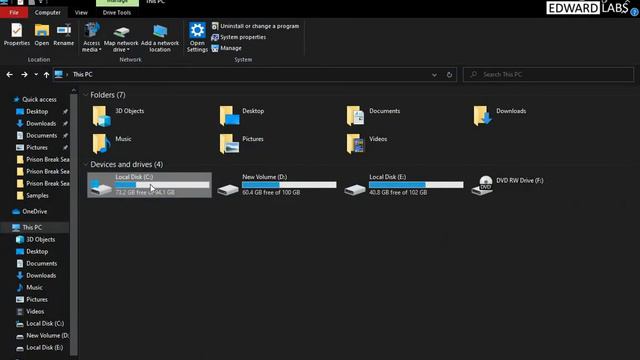Open pinned Desktop under Quick access
The height and width of the screenshot is (360, 640).
click(x=37, y=111)
